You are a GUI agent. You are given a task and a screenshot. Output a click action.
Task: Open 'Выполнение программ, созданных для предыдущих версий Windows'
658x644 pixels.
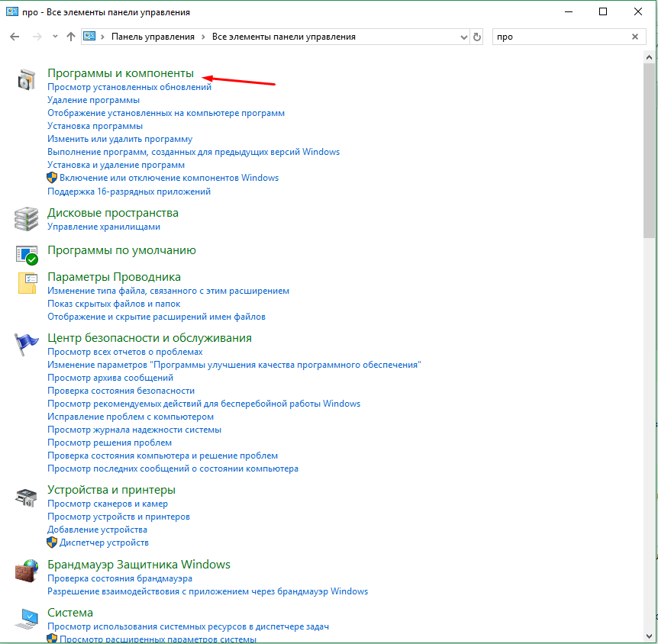coord(193,152)
